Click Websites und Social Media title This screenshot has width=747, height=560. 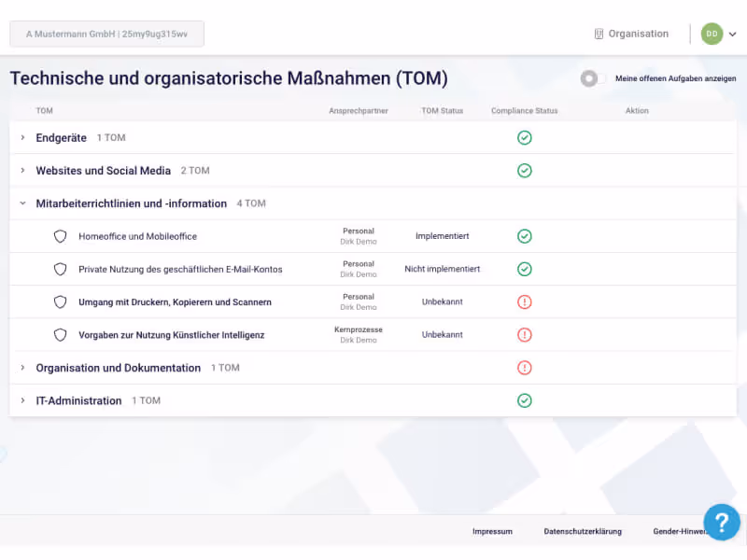pyautogui.click(x=104, y=171)
